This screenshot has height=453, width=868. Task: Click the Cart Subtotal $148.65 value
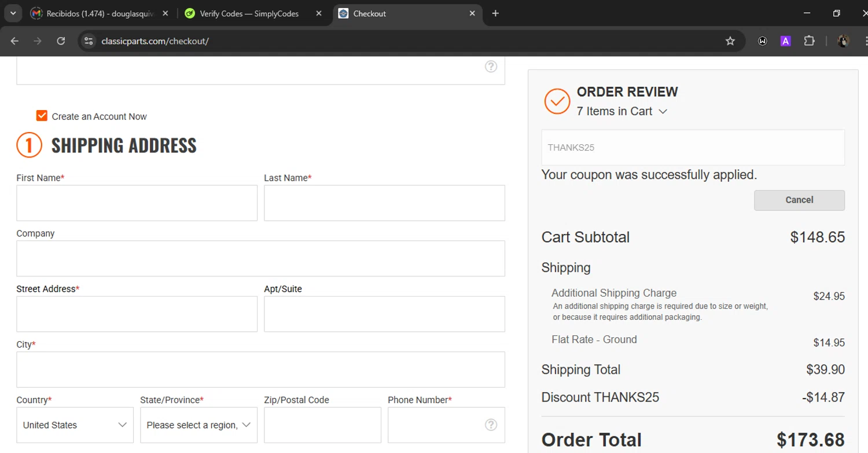tap(818, 237)
